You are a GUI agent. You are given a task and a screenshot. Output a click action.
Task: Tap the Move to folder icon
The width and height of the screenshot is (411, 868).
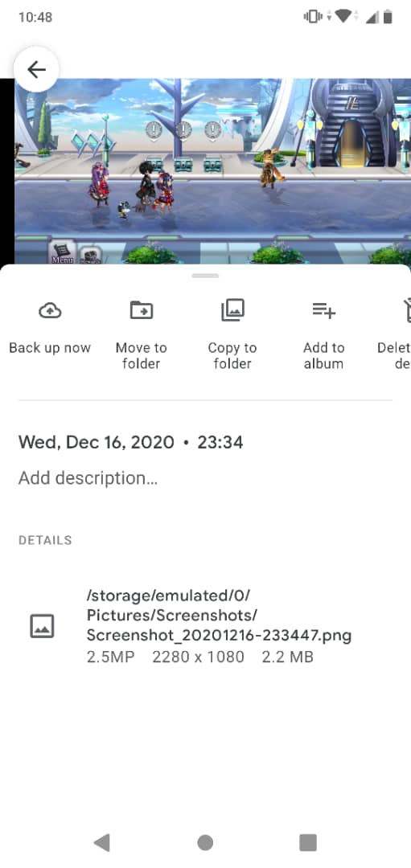(x=142, y=310)
